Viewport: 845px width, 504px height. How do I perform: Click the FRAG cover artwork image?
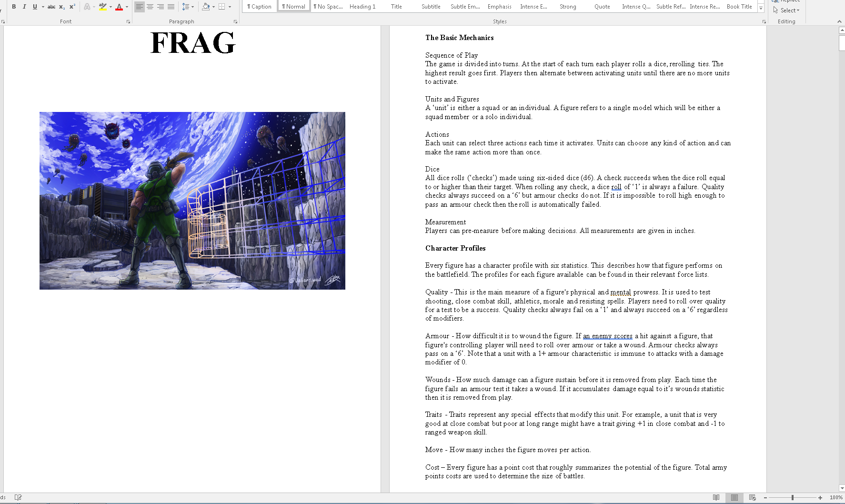click(192, 201)
